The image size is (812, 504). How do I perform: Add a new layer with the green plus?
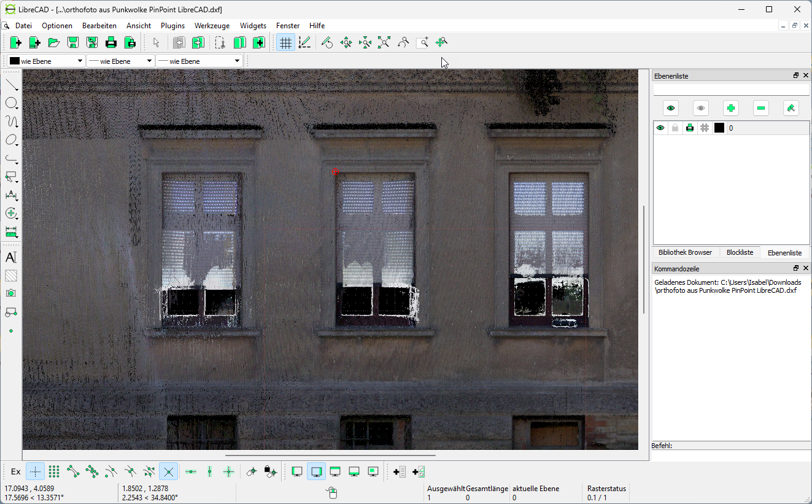730,109
